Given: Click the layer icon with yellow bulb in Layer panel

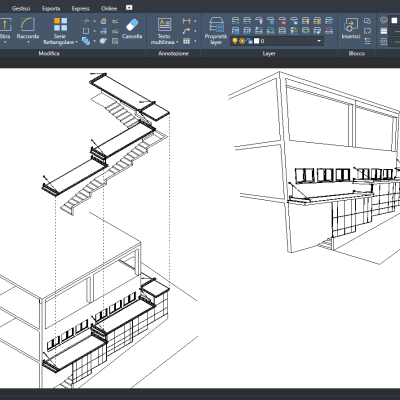Looking at the screenshot, I should (305, 21).
